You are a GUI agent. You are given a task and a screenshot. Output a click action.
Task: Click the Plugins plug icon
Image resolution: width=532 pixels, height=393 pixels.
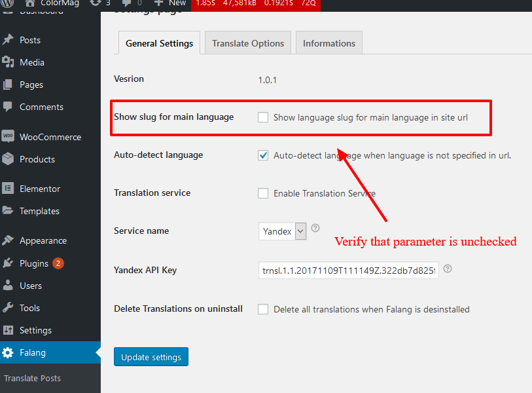click(7, 263)
